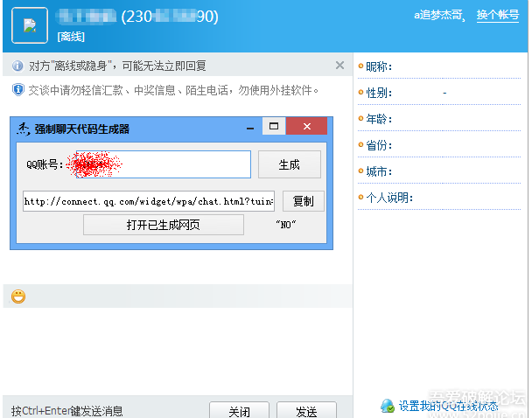Click the 设置我的QQ在线状态 link
This screenshot has height=418, width=532.
pyautogui.click(x=448, y=406)
